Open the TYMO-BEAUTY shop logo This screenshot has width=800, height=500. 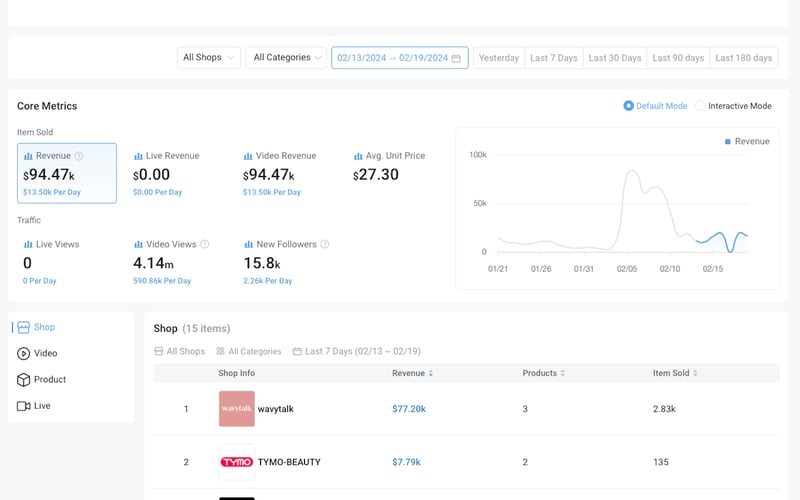point(237,462)
